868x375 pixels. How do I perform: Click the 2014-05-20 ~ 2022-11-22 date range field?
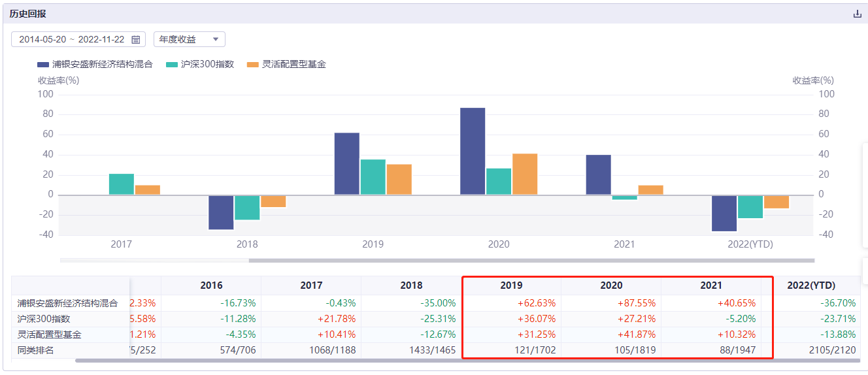72,39
